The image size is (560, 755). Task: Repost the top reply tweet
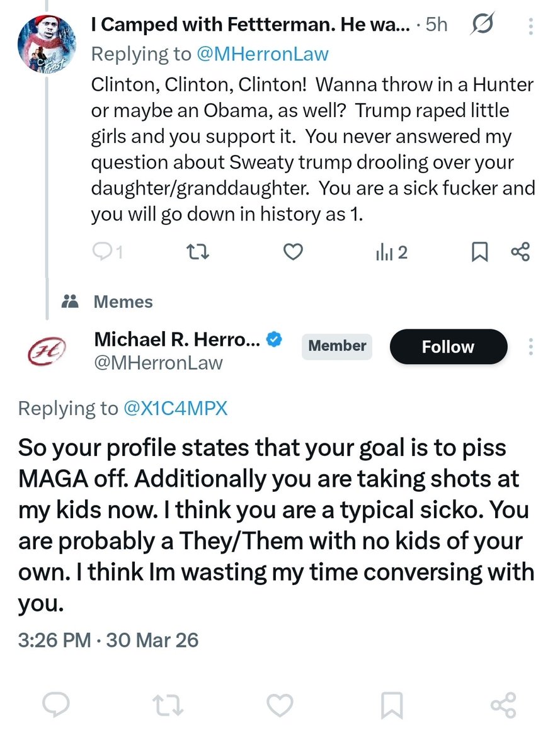(x=198, y=253)
